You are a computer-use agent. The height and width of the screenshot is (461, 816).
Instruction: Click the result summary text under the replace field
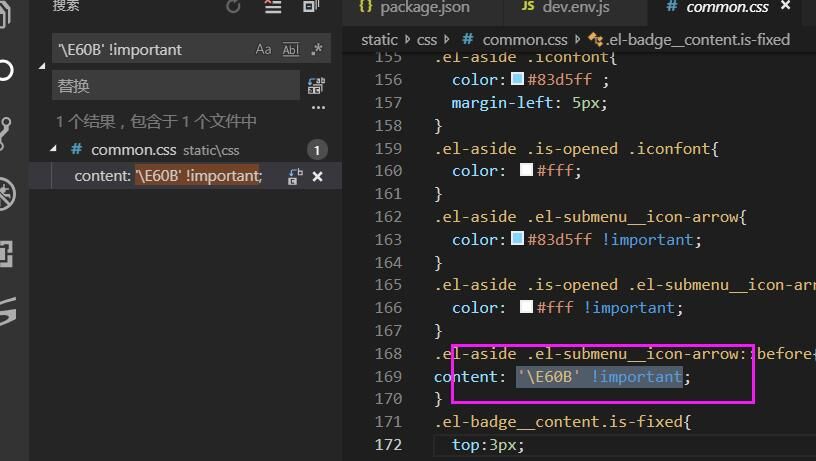pos(156,122)
